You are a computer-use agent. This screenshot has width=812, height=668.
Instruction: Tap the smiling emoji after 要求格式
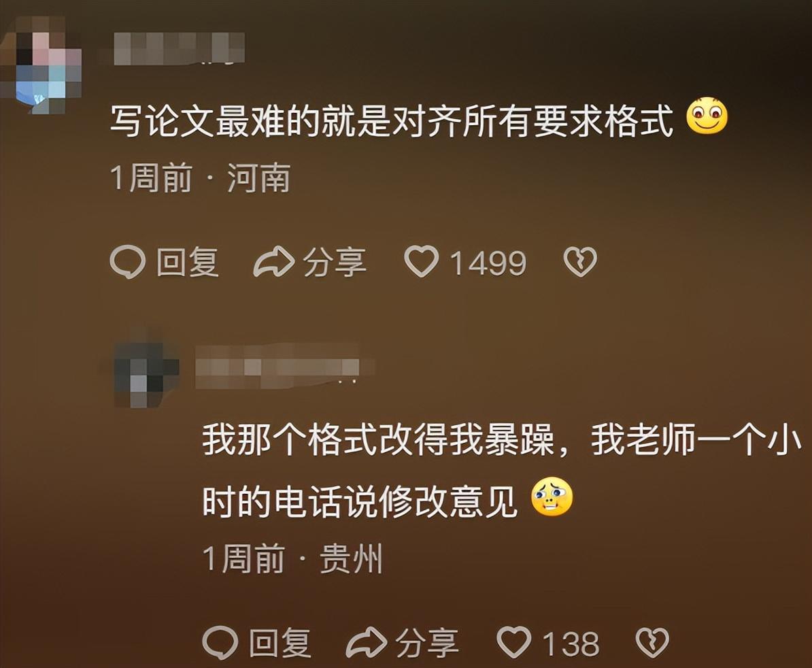click(707, 116)
